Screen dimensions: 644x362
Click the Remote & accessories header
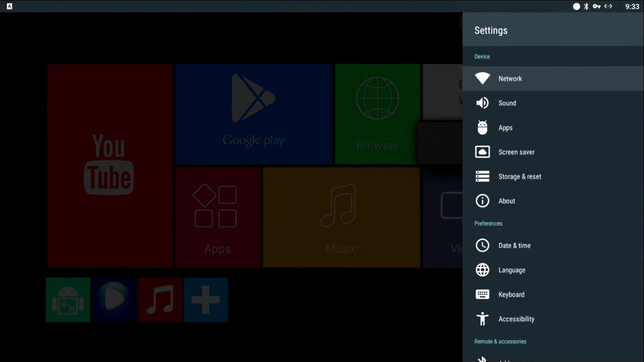coord(500,341)
